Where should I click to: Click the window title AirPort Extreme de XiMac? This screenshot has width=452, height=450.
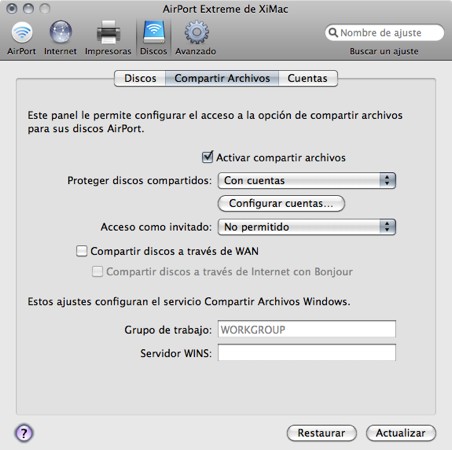(x=225, y=9)
